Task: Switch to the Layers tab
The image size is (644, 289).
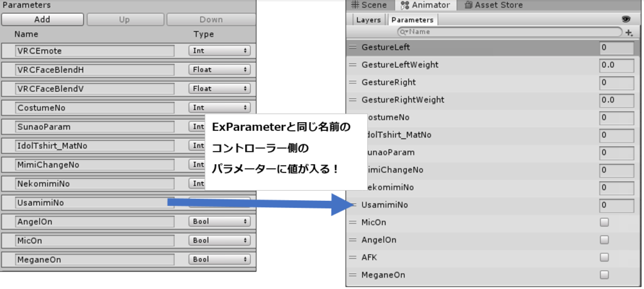Action: (369, 20)
